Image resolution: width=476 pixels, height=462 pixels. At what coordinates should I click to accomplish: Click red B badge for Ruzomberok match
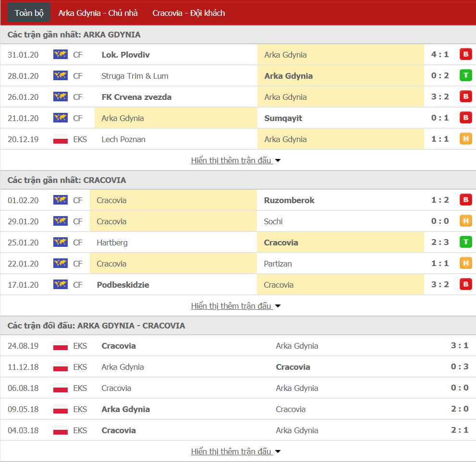point(466,200)
